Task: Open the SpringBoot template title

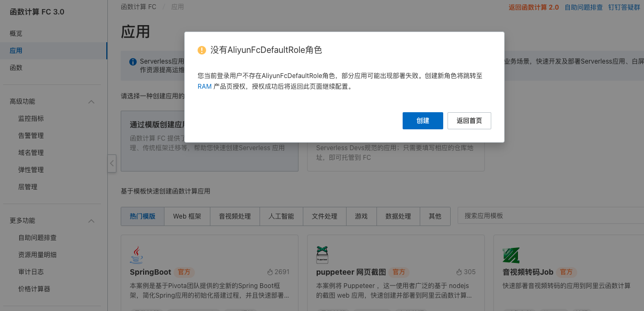Action: tap(151, 272)
